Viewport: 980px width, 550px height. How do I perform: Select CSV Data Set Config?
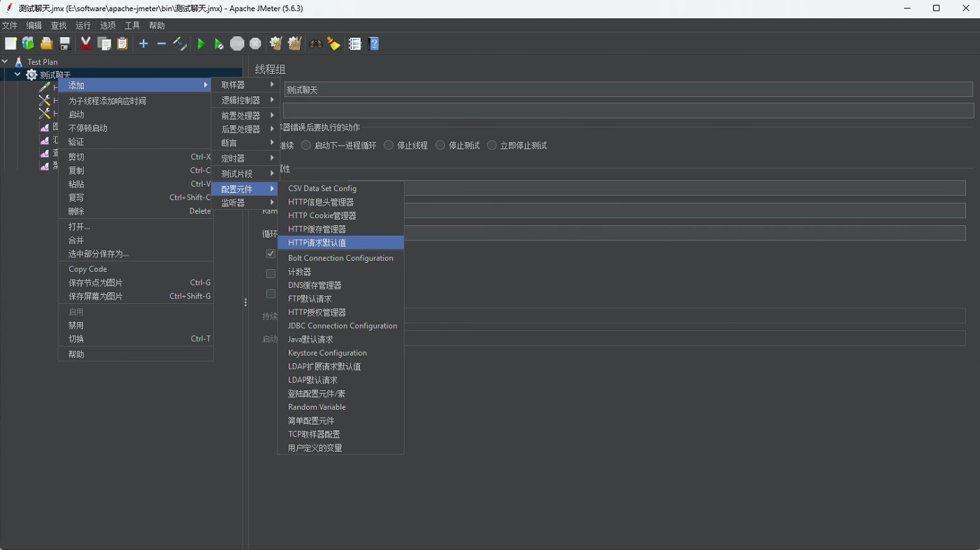[x=322, y=188]
